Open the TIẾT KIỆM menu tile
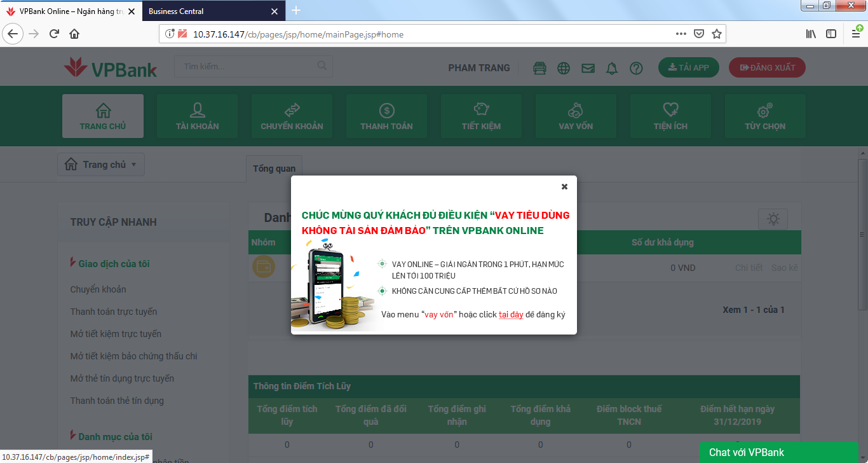This screenshot has width=868, height=463. (482, 116)
